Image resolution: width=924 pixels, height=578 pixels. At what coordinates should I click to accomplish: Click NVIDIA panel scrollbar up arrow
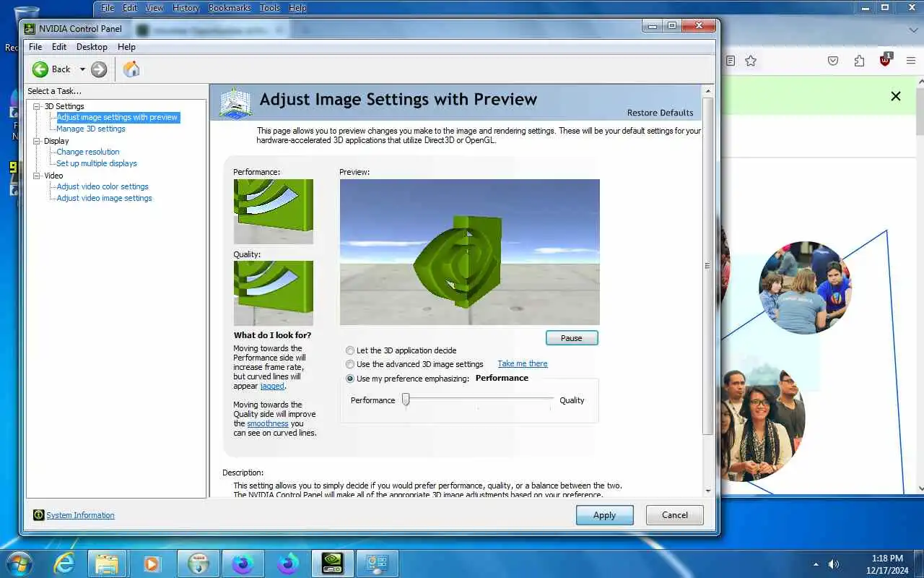[x=707, y=91]
